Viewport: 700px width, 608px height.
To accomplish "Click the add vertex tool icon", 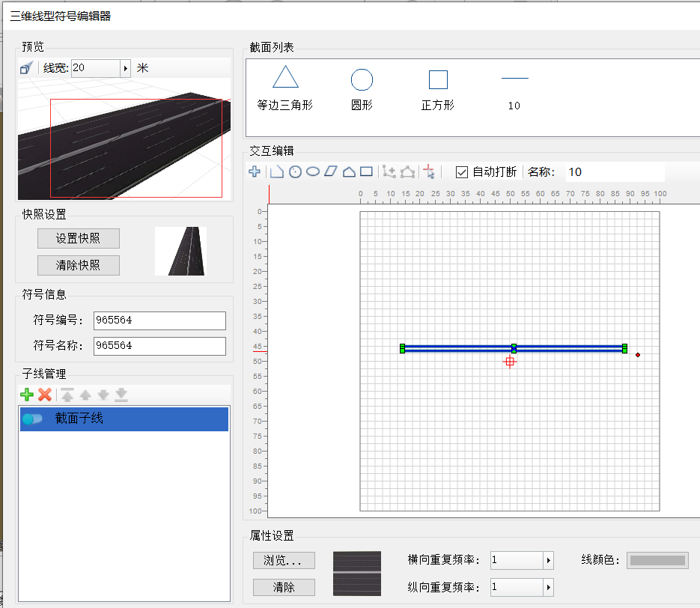I will point(389,172).
